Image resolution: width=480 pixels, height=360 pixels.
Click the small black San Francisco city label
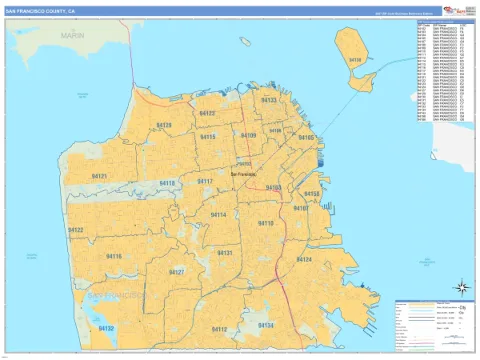(244, 174)
